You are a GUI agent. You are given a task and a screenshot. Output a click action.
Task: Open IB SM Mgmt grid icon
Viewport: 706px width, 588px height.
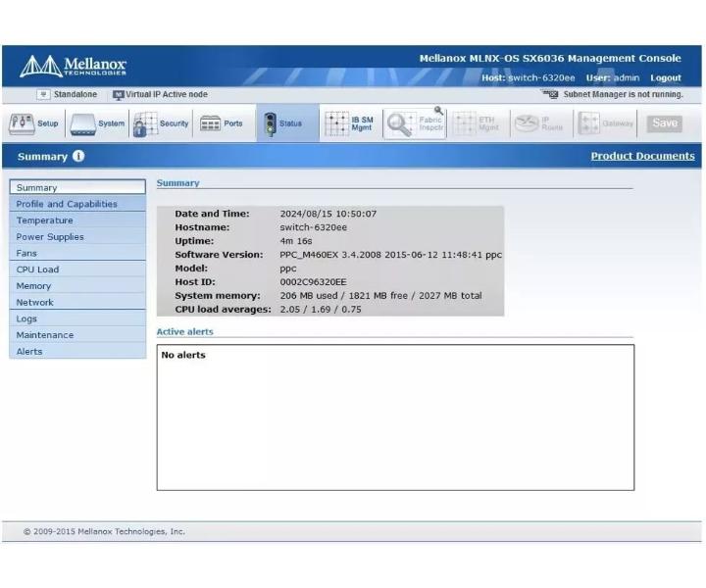(336, 123)
